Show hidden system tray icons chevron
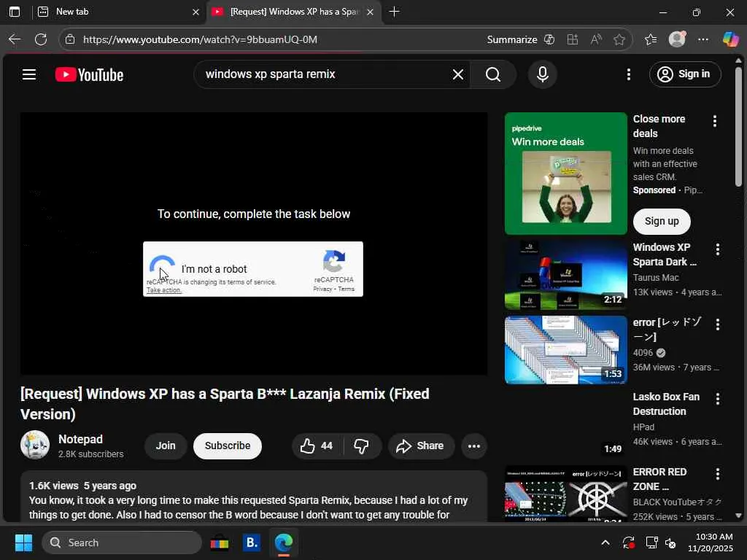 [605, 542]
